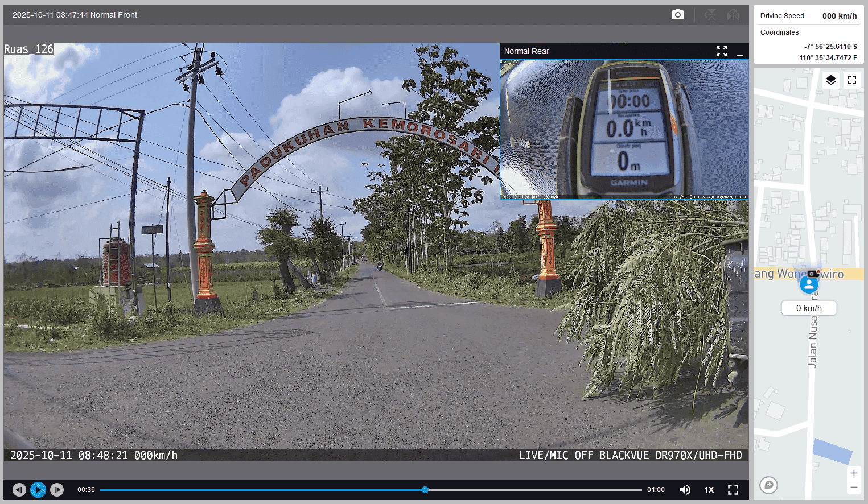868x504 pixels.
Task: Zoom in on the map
Action: tap(854, 473)
